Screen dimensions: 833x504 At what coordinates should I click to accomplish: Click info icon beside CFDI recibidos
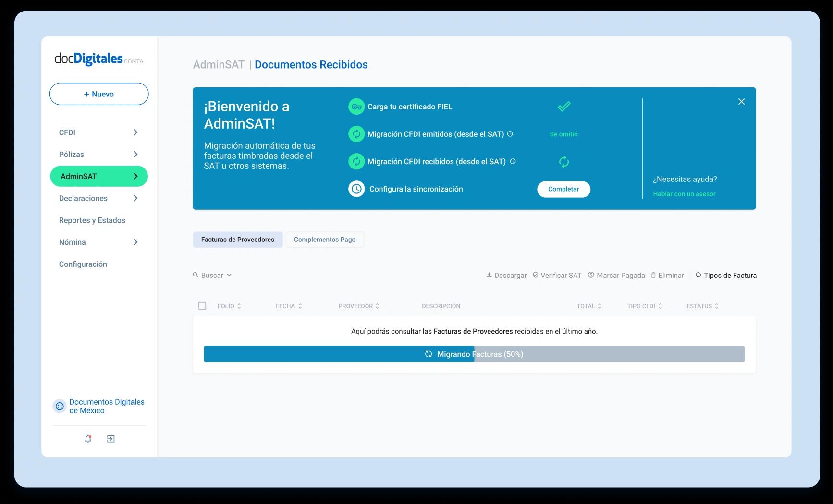point(513,161)
